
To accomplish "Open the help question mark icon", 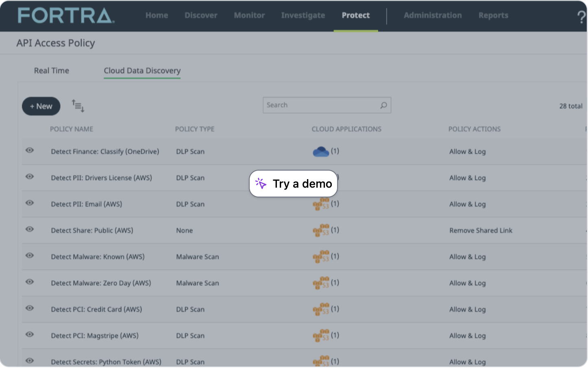I will [x=581, y=17].
